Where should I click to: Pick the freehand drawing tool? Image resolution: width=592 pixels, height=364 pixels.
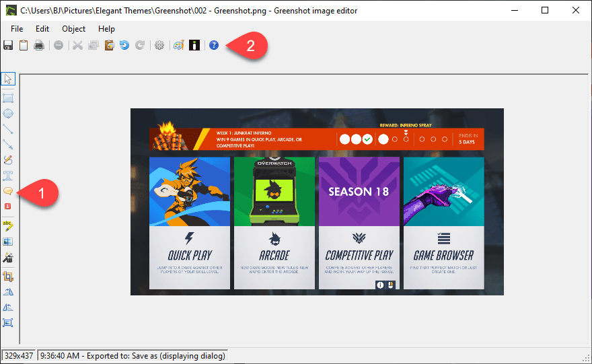[9, 160]
